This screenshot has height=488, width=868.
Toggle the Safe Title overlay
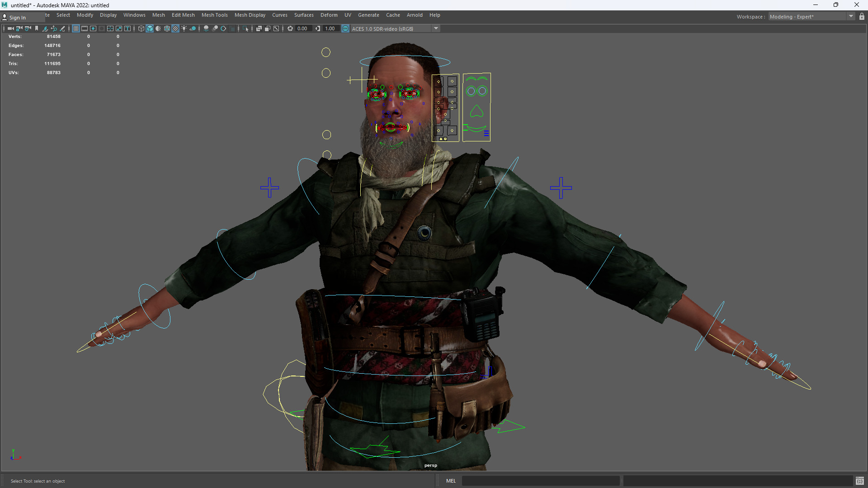(127, 28)
